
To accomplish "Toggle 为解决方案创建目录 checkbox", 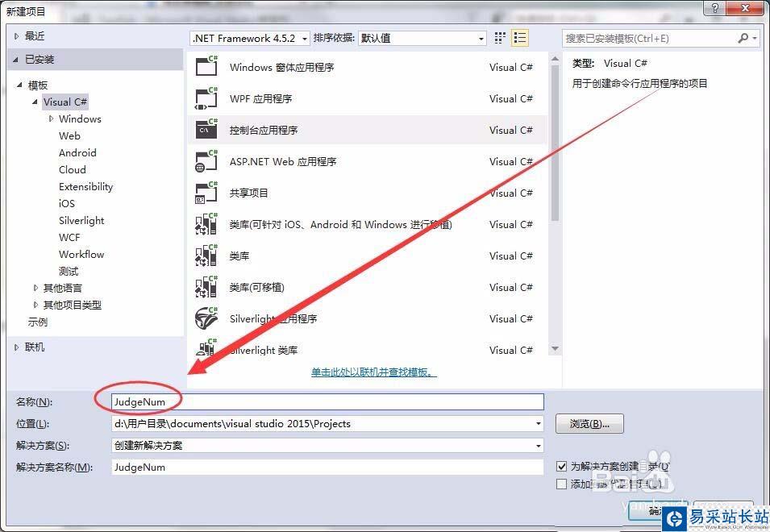I will pyautogui.click(x=562, y=466).
